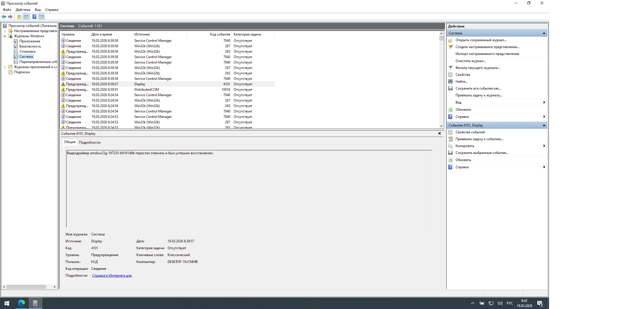Click the 'Обновить' refresh icon under Система
This screenshot has height=309, width=644.
coord(450,110)
